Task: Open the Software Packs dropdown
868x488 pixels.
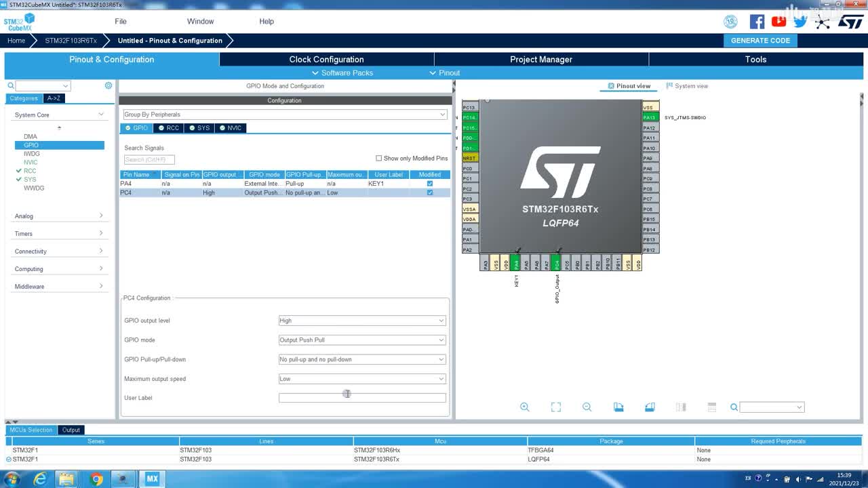Action: [x=342, y=73]
